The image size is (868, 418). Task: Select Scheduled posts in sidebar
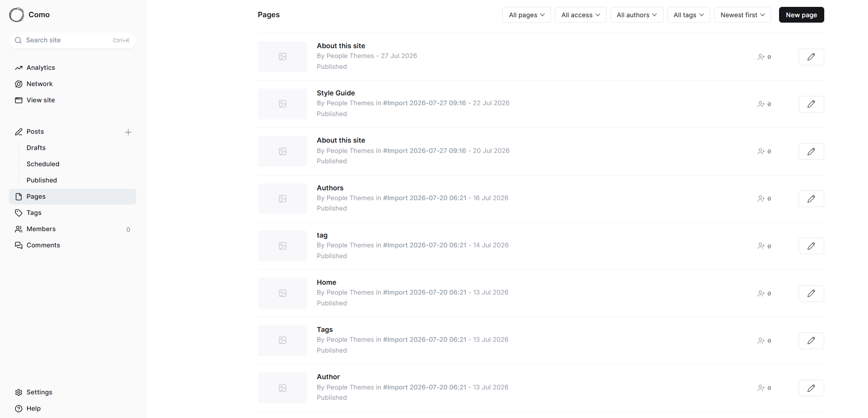[x=43, y=164]
